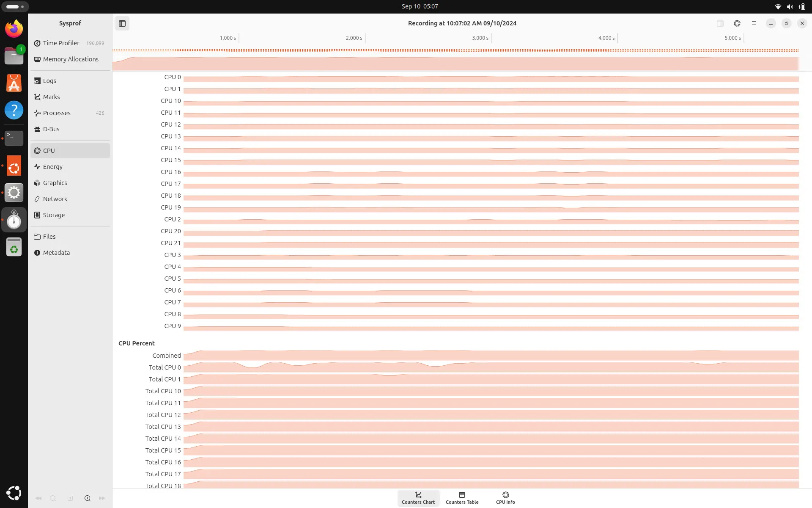Open the Processes section

(70, 113)
